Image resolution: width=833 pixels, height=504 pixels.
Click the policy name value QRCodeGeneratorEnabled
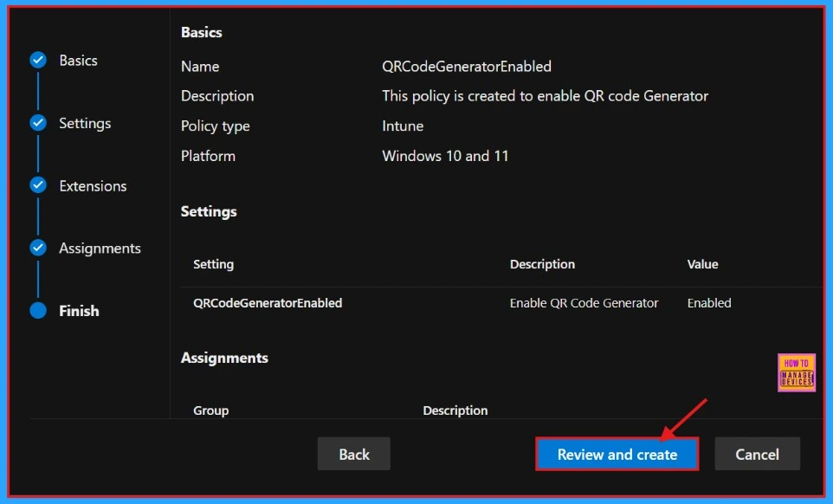coord(467,67)
